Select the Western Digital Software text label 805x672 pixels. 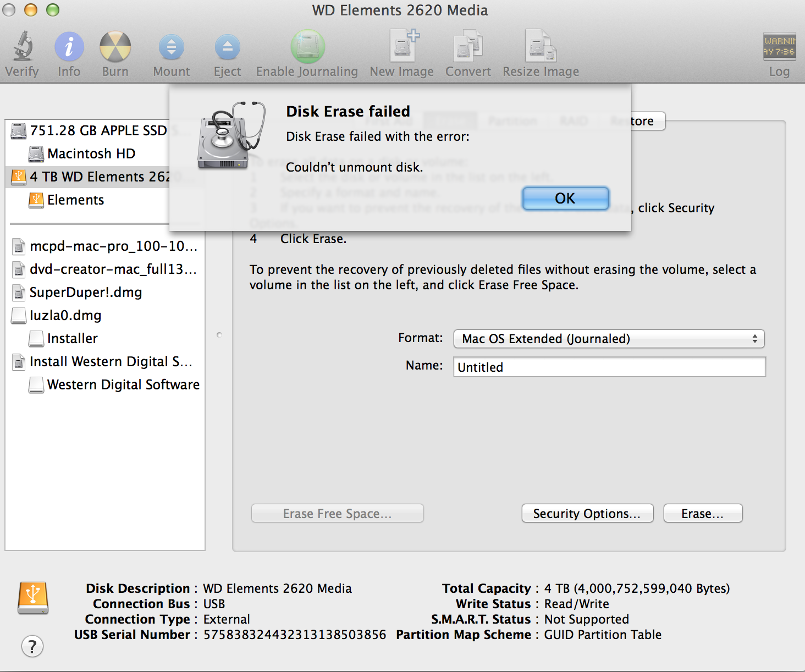(x=124, y=384)
